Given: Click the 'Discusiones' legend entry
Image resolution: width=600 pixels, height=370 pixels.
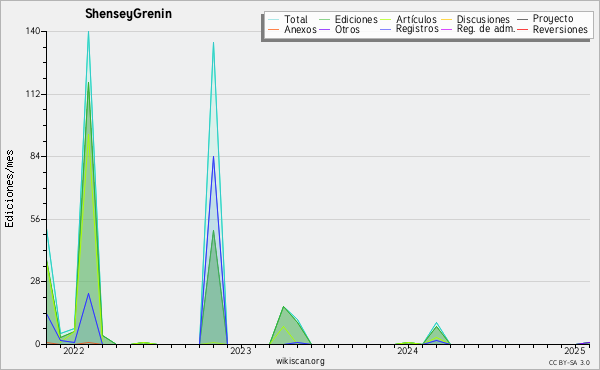Looking at the screenshot, I should click(483, 19).
